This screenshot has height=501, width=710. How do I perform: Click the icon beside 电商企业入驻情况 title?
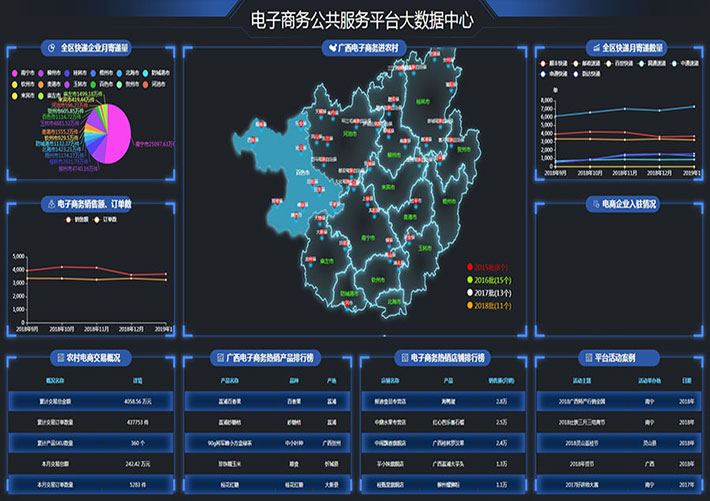(x=596, y=204)
